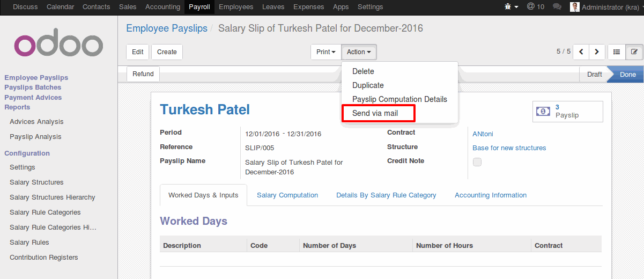Image resolution: width=644 pixels, height=279 pixels.
Task: Open Payment Advices in sidebar
Action: 33,98
